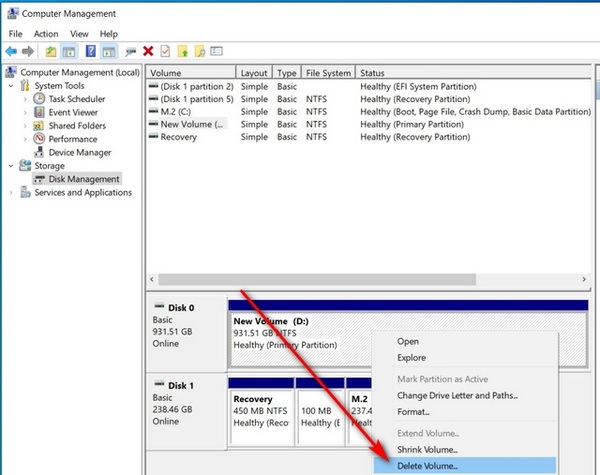
Task: Collapse the Storage tree node
Action: [x=11, y=166]
